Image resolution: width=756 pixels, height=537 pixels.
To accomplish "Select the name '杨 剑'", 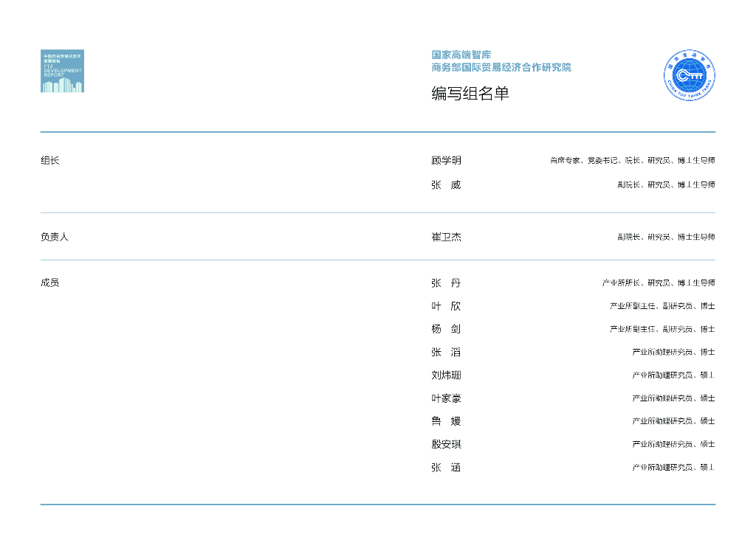I will pyautogui.click(x=446, y=330).
